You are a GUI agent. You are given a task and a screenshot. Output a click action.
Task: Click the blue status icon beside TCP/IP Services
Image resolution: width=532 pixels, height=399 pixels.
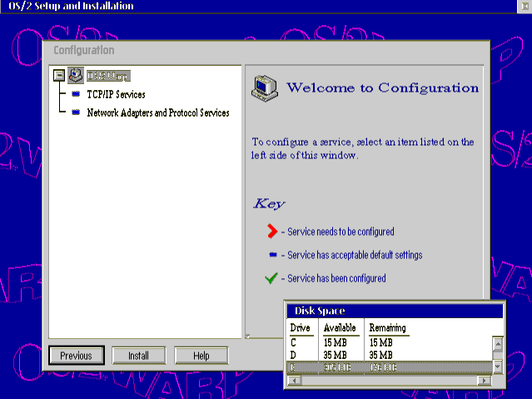pos(76,94)
